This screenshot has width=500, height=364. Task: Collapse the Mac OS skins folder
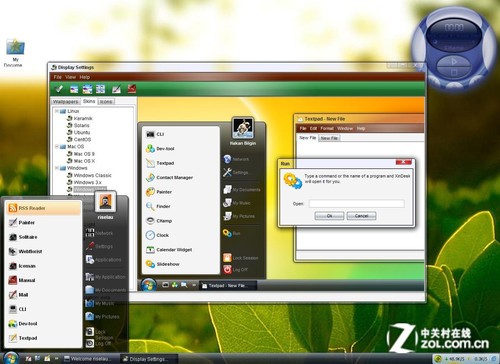click(x=57, y=147)
